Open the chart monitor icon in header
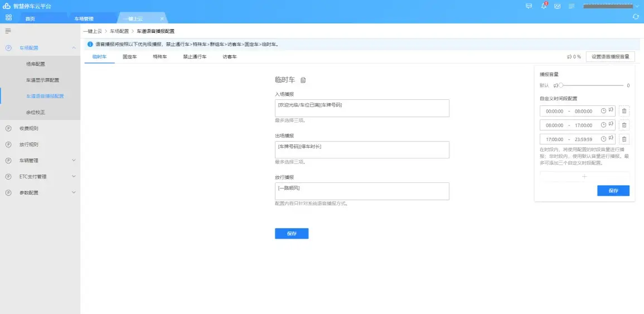Image resolution: width=644 pixels, height=314 pixels. click(557, 6)
